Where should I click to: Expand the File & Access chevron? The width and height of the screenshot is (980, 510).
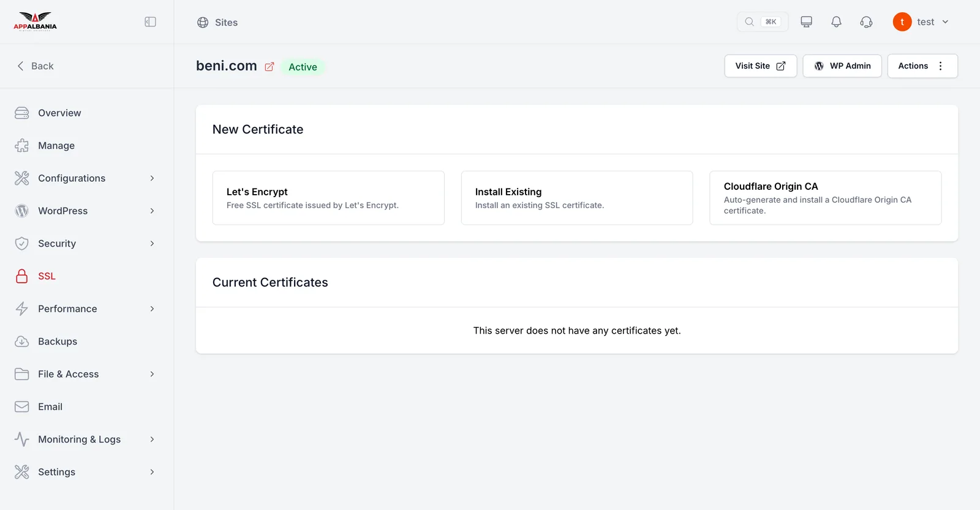pos(152,374)
